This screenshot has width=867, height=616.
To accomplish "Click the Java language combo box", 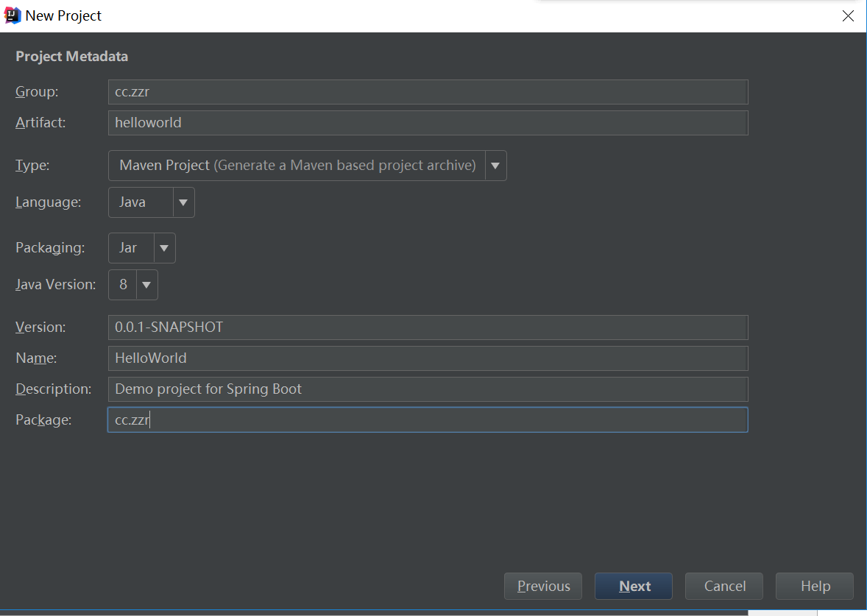I will pyautogui.click(x=141, y=202).
